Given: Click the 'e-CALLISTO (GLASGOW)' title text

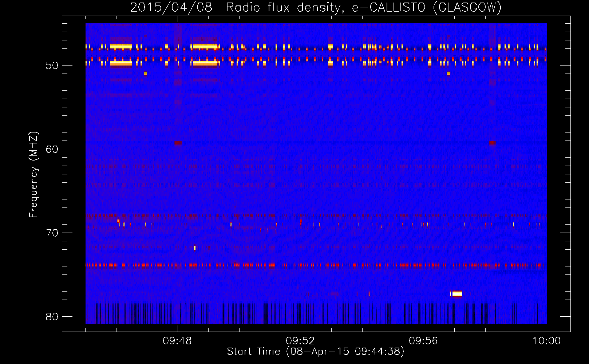Looking at the screenshot, I should 427,8.
